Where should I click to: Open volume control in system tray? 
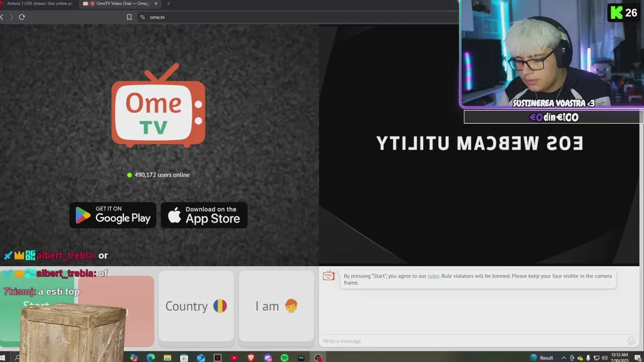605,358
